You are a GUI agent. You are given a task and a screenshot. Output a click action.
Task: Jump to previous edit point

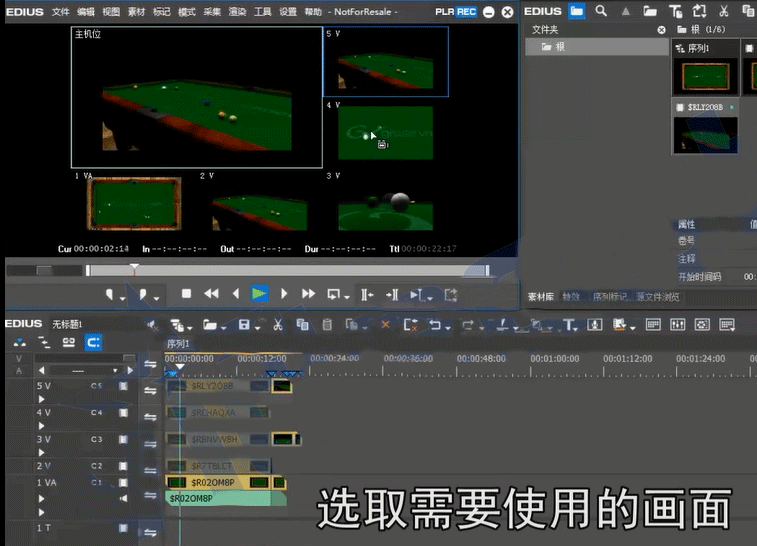367,294
